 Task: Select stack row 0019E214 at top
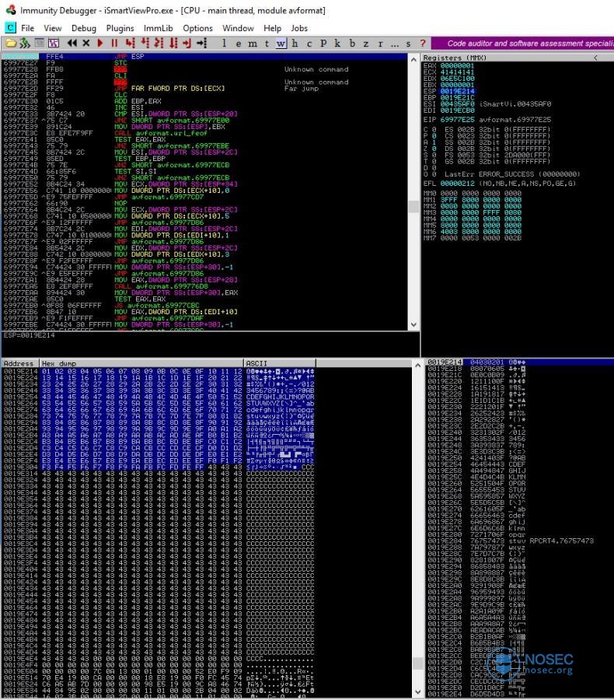click(519, 362)
